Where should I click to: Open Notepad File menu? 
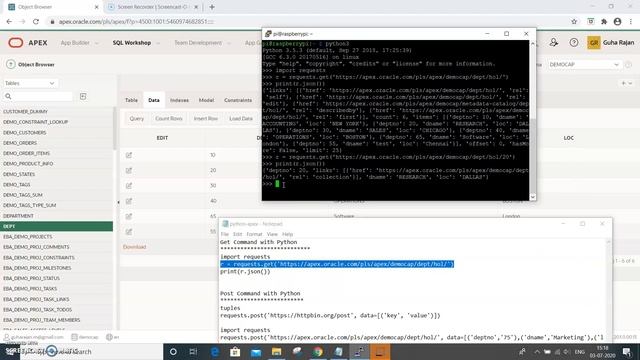224,234
